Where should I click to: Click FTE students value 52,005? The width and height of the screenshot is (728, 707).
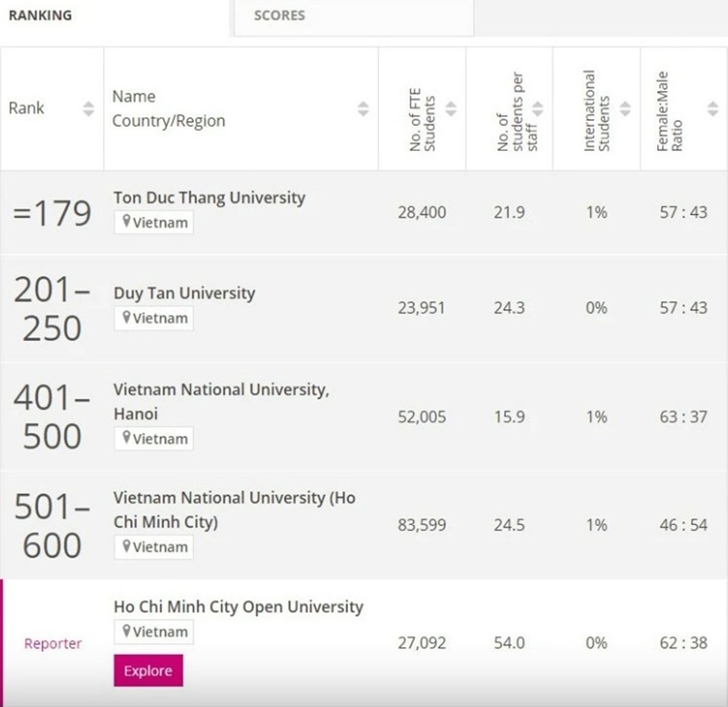point(422,417)
